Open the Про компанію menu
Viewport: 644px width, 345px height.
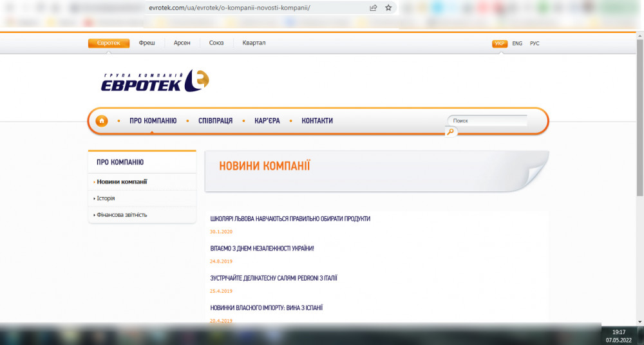click(153, 121)
